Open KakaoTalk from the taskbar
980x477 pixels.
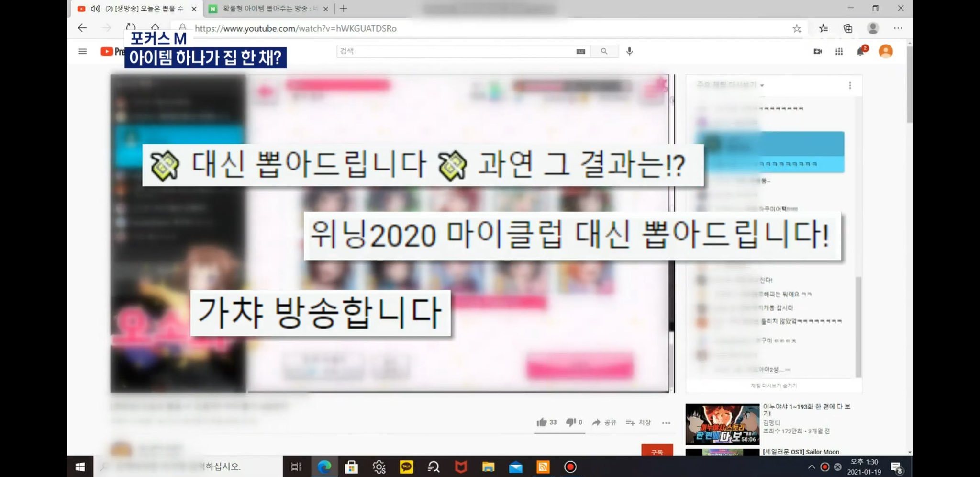[x=406, y=466]
